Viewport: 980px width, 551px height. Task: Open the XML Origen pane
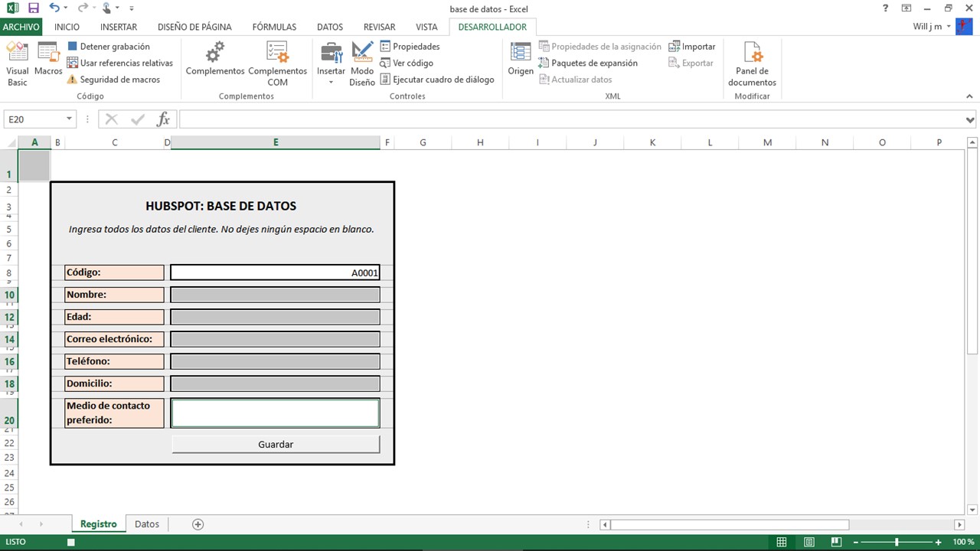click(521, 59)
